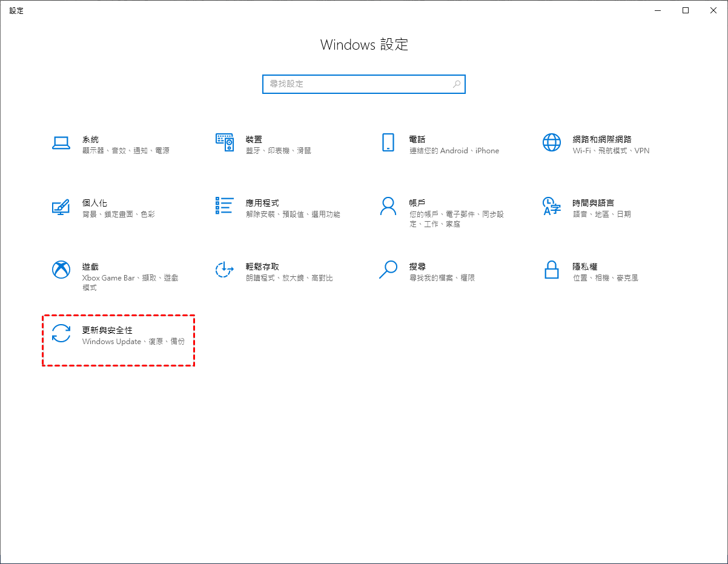Minimize the 設定 window
This screenshot has width=728, height=564.
(x=658, y=10)
